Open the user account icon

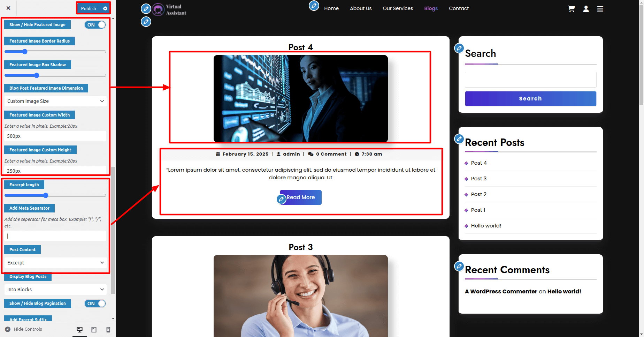click(586, 9)
